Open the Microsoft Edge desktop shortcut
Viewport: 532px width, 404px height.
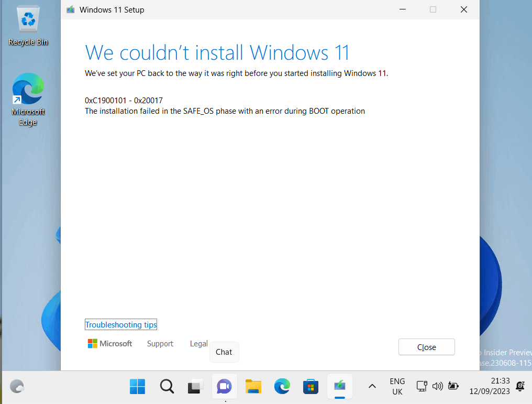(x=28, y=99)
